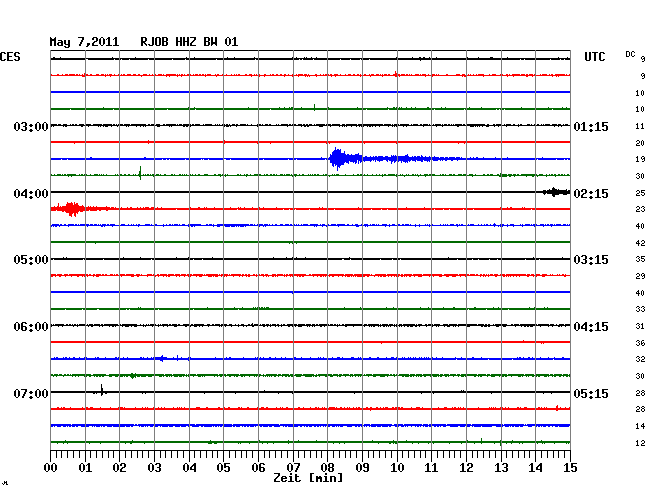Click the x-axis tick label '00'
This screenshot has height=494, width=650.
click(x=51, y=468)
